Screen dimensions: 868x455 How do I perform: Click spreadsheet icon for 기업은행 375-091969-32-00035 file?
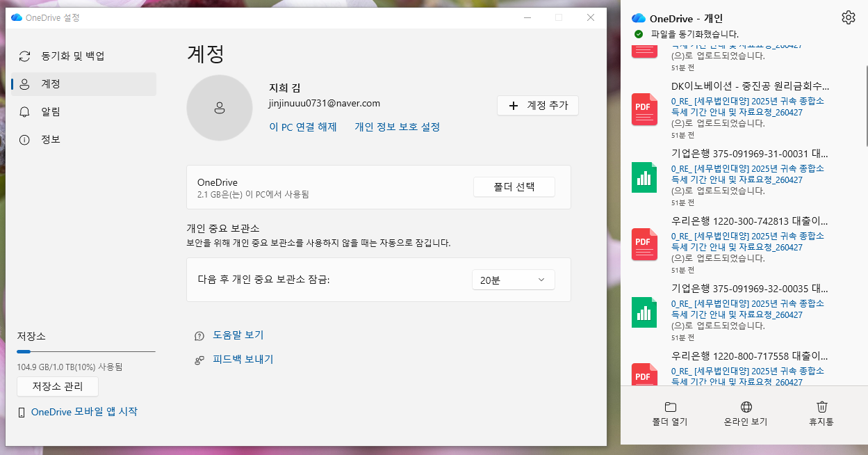(644, 312)
